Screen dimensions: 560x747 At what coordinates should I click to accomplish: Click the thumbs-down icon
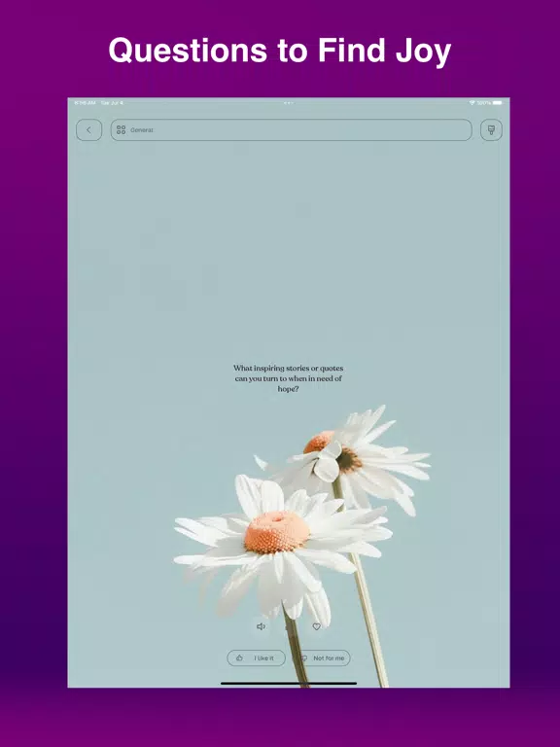[x=303, y=658]
